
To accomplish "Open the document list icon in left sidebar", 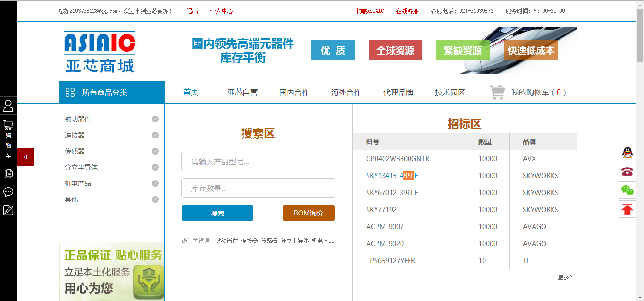I will coord(8,173).
